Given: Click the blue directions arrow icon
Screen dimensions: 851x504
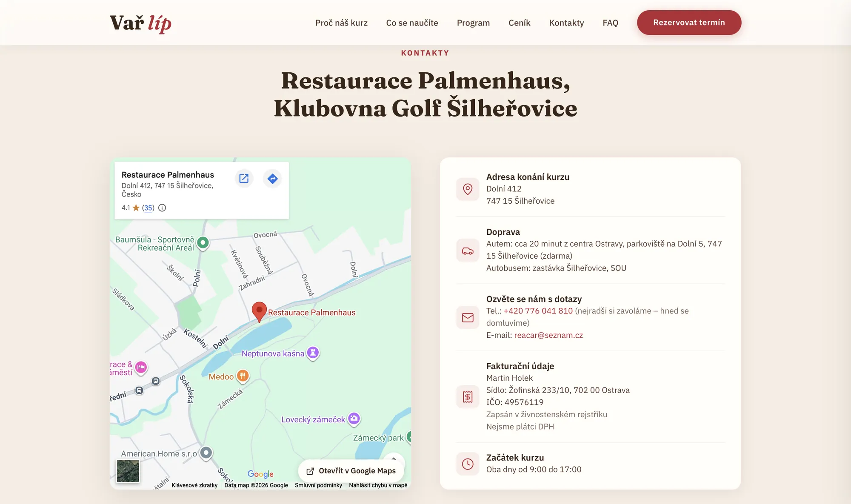Looking at the screenshot, I should pyautogui.click(x=272, y=178).
